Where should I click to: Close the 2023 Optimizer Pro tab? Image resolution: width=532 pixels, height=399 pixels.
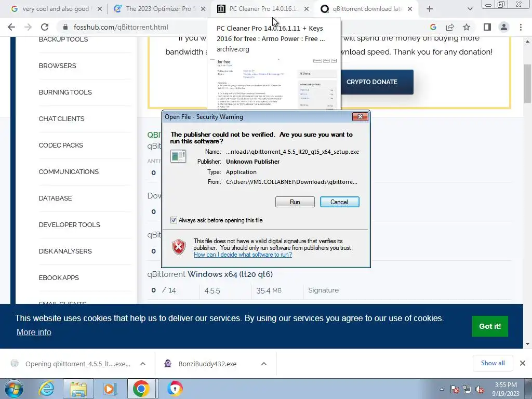(203, 9)
